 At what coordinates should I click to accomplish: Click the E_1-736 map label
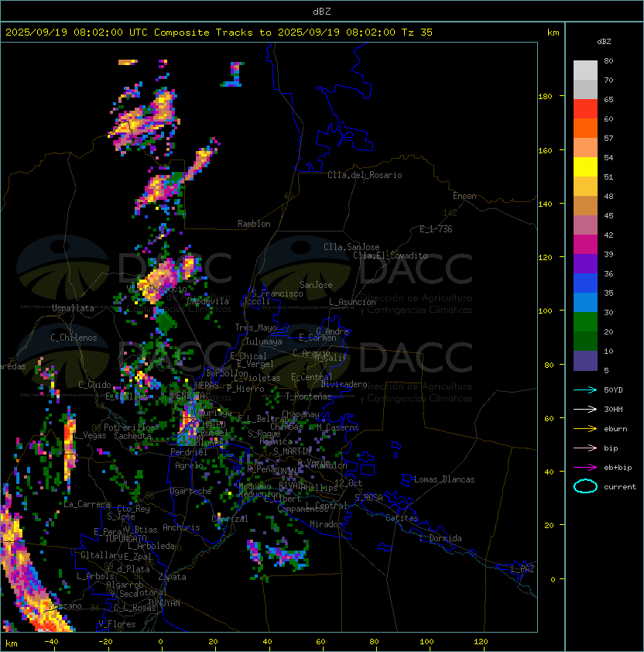coord(436,229)
